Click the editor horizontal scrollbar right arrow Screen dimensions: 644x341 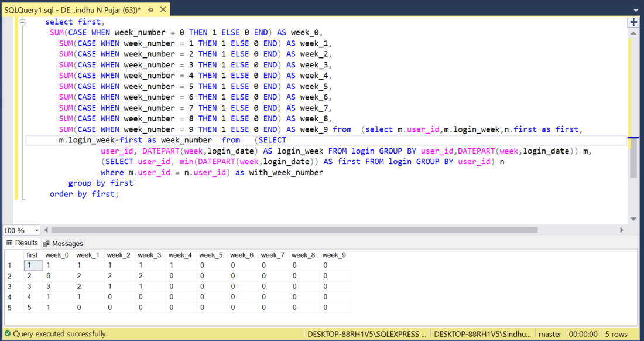point(622,230)
